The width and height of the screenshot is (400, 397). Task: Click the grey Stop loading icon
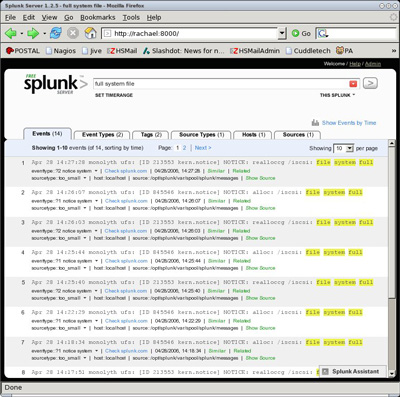tap(73, 33)
